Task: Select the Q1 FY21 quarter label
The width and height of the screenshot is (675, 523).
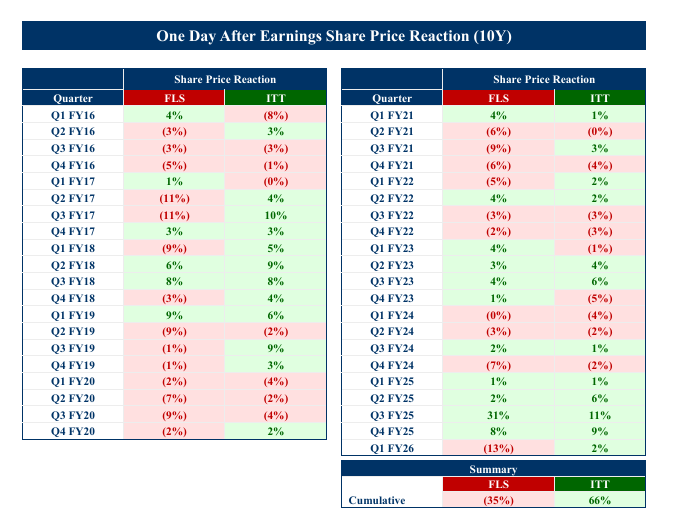Action: click(392, 115)
